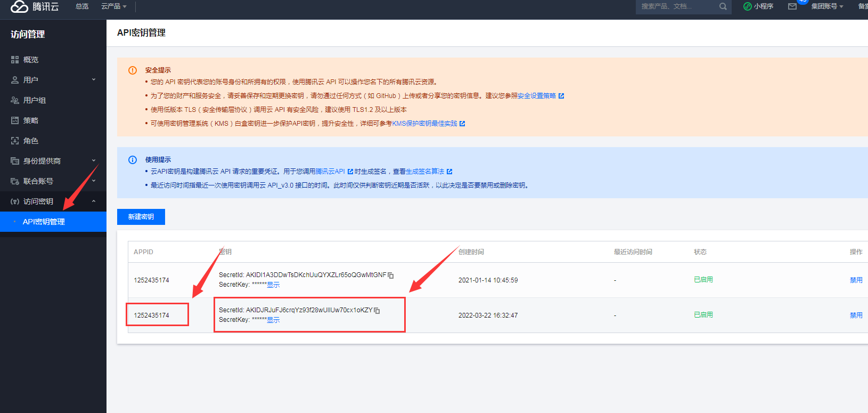Select API密钥管理 in the sidebar

[x=44, y=222]
